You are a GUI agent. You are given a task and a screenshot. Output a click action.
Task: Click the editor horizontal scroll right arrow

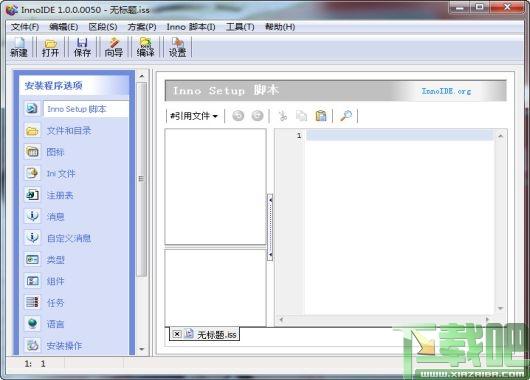[487, 319]
